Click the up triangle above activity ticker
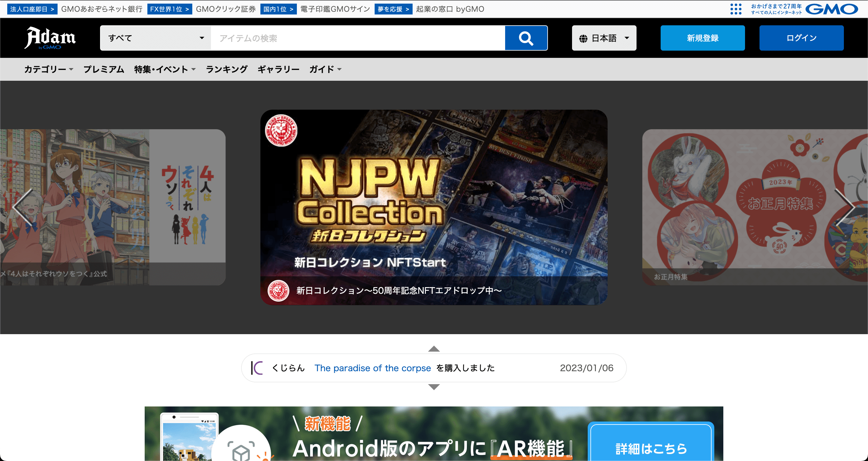Viewport: 868px width, 461px height. click(434, 349)
